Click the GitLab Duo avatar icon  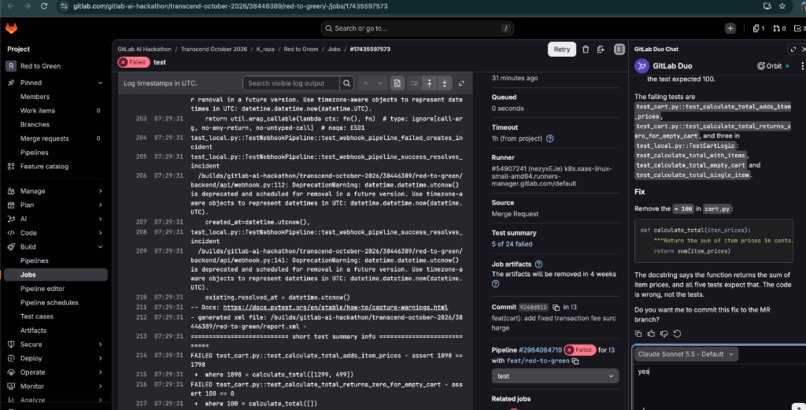point(642,66)
